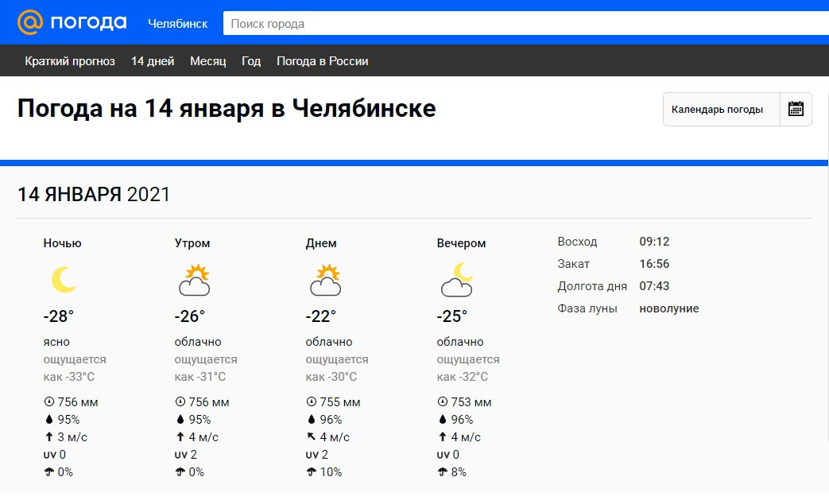
Task: Focus the Поиск города search field
Action: pos(526,23)
